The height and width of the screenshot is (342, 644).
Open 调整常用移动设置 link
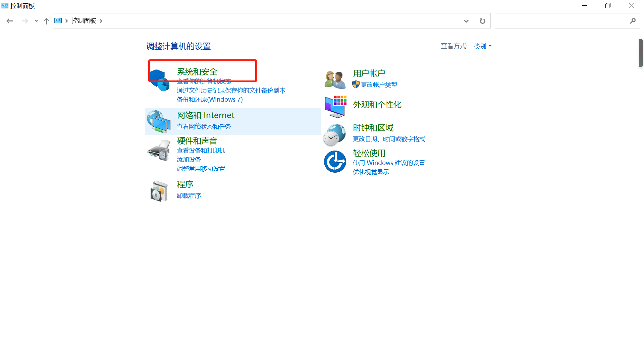pyautogui.click(x=201, y=169)
